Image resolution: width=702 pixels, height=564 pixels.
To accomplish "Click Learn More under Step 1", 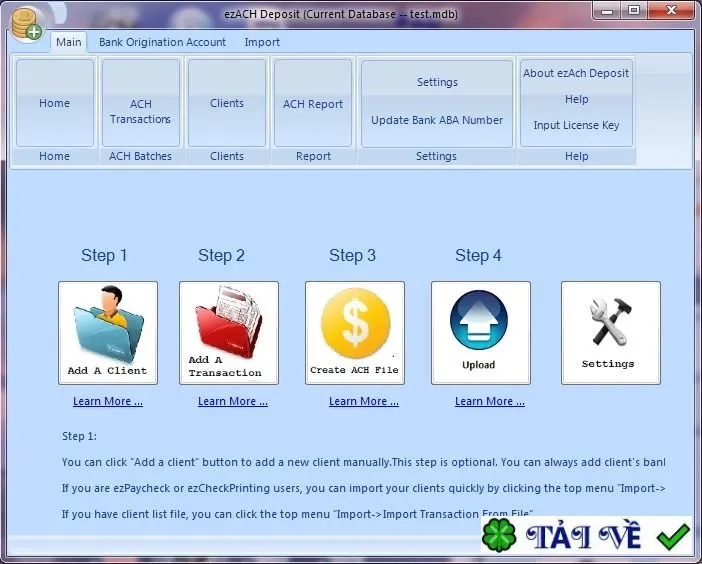I will tap(108, 401).
